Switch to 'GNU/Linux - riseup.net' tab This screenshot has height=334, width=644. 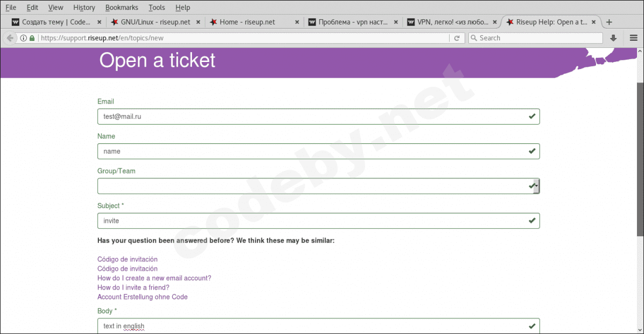point(155,22)
